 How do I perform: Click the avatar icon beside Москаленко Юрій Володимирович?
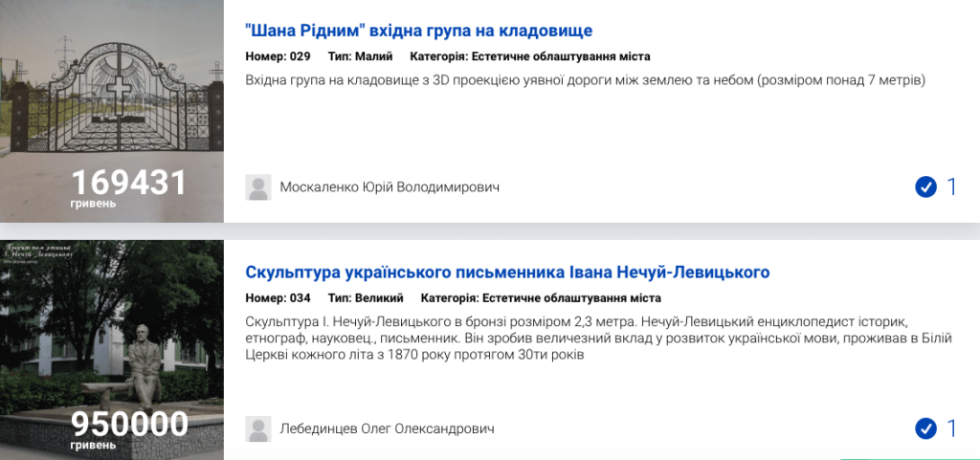tap(258, 187)
